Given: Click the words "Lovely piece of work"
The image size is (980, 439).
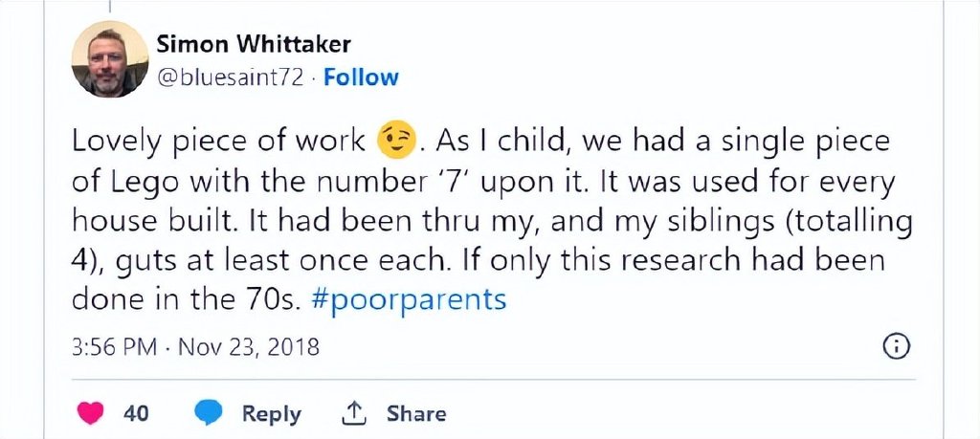Looking at the screenshot, I should [218, 142].
